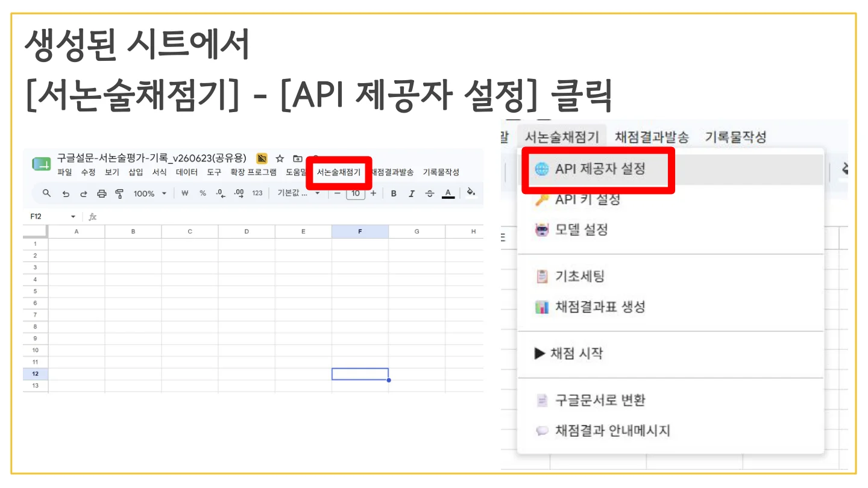Image resolution: width=868 pixels, height=488 pixels.
Task: Open 서논술채점기 menu in left spreadsheet
Action: (x=339, y=172)
